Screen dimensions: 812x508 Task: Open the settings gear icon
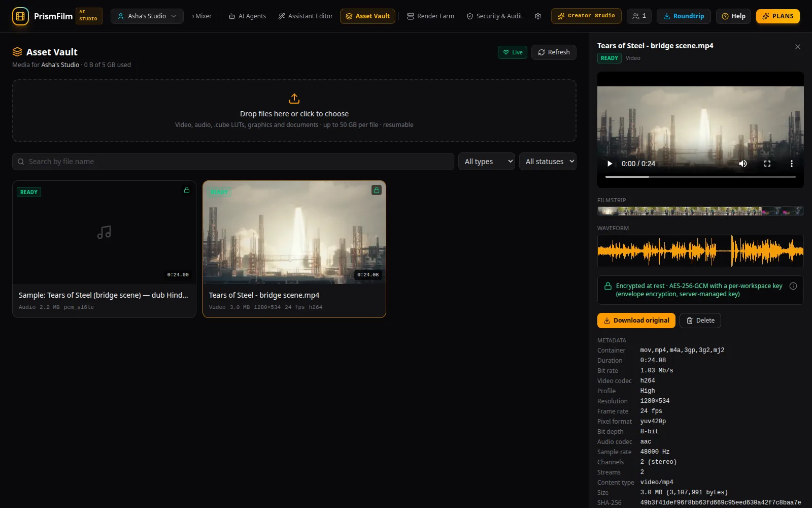(538, 16)
